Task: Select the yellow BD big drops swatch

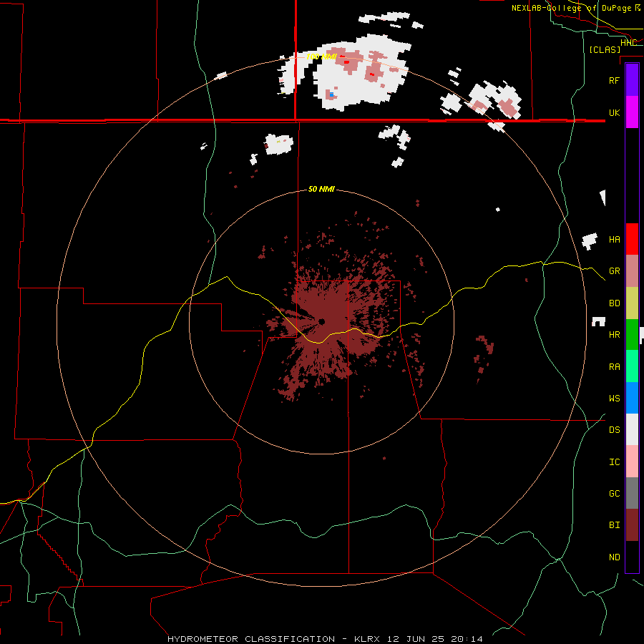Action: (x=632, y=303)
